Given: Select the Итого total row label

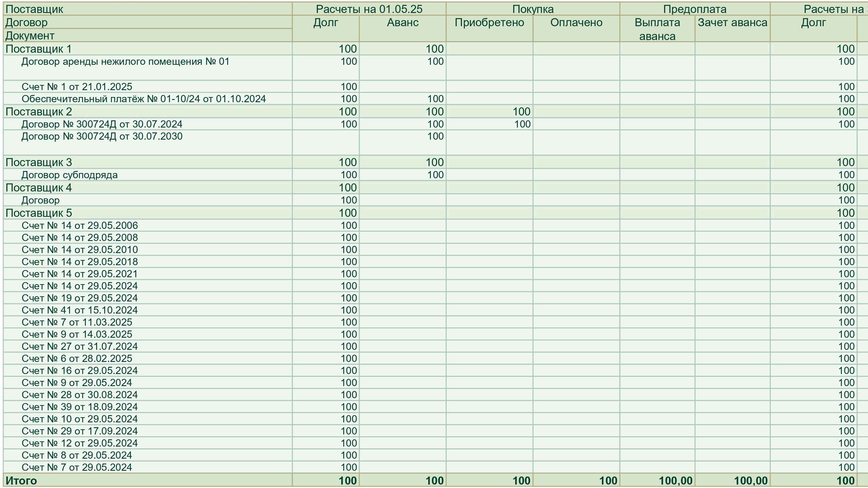Looking at the screenshot, I should (x=21, y=481).
